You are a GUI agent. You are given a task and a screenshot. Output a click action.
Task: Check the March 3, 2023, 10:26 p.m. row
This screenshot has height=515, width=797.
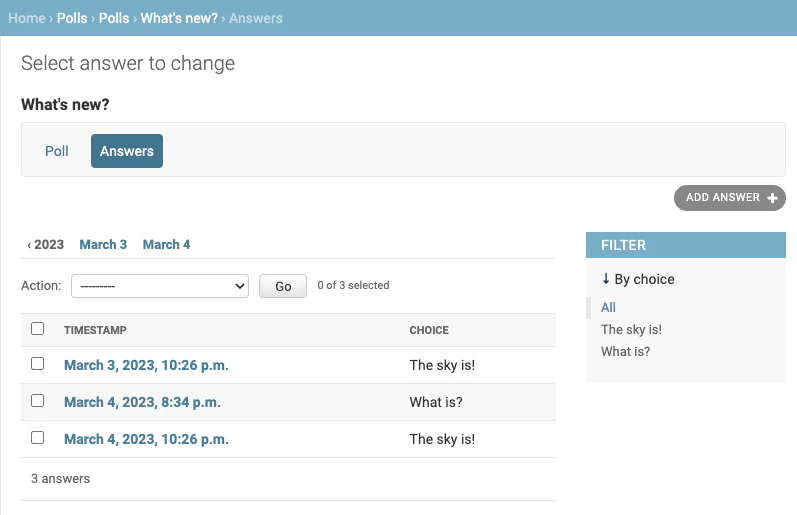(38, 364)
